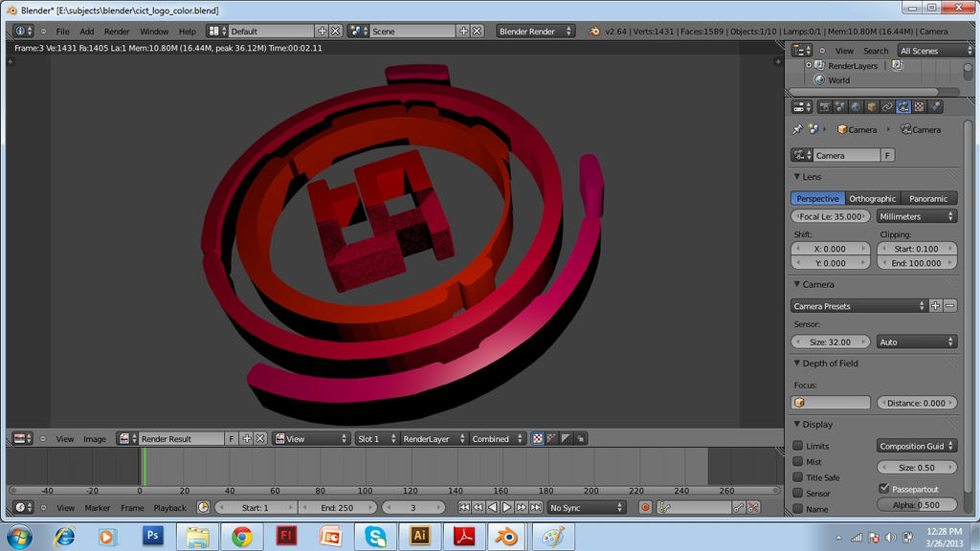Enable the Title Safe checkbox
Image resolution: width=980 pixels, height=551 pixels.
pos(797,477)
